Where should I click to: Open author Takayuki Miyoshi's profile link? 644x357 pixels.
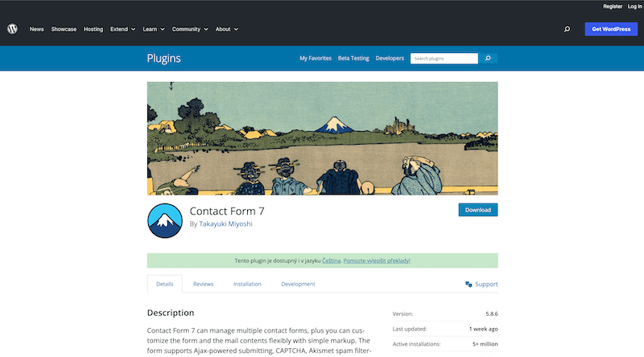coord(226,224)
